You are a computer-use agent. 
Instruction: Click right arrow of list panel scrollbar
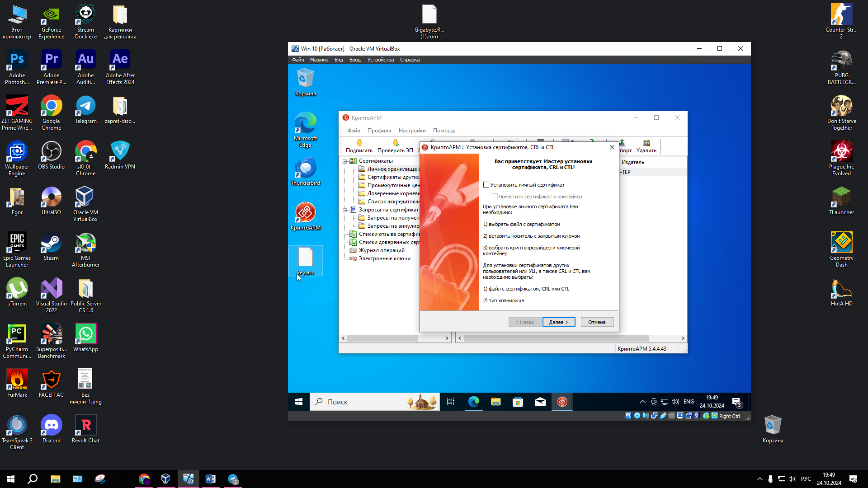[683, 338]
